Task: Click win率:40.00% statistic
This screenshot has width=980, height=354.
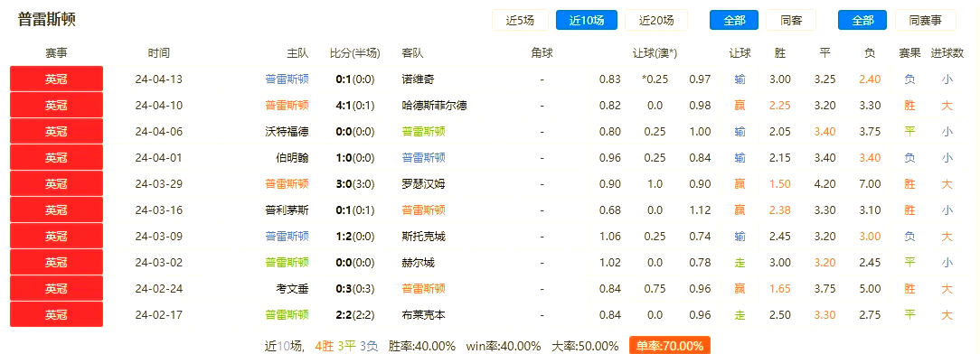Action: click(504, 346)
